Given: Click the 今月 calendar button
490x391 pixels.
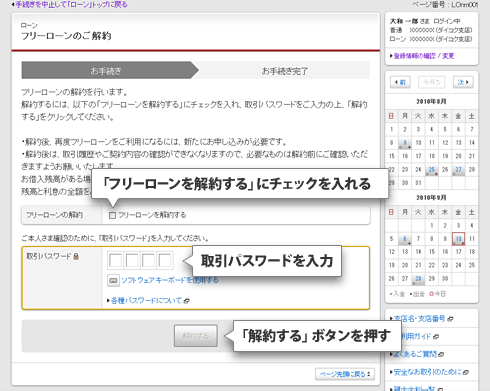Looking at the screenshot, I should [x=432, y=82].
